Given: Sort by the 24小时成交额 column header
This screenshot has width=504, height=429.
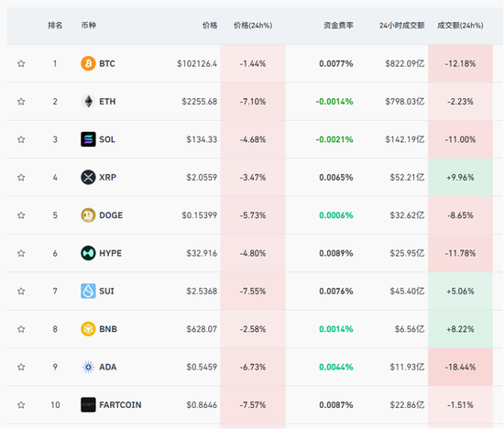Looking at the screenshot, I should click(401, 26).
